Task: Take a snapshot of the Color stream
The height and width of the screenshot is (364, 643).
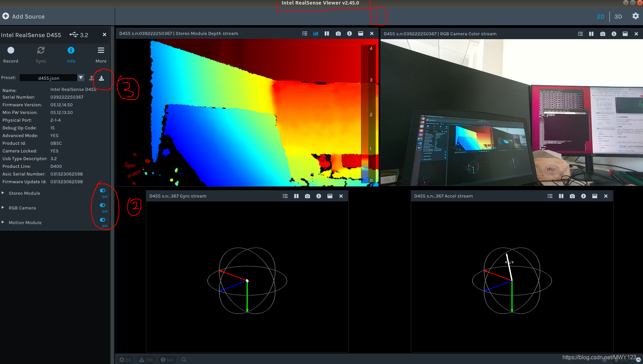Action: pyautogui.click(x=603, y=34)
